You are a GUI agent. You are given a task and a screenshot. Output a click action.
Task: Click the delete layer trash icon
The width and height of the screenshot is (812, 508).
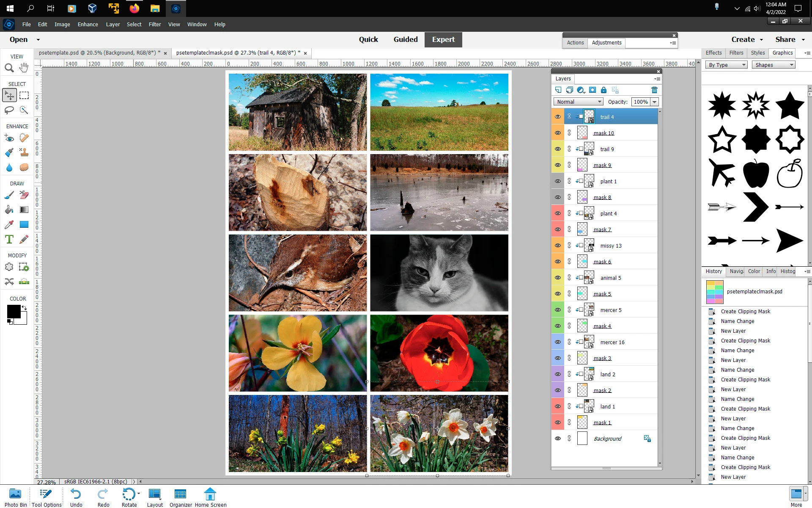click(654, 90)
